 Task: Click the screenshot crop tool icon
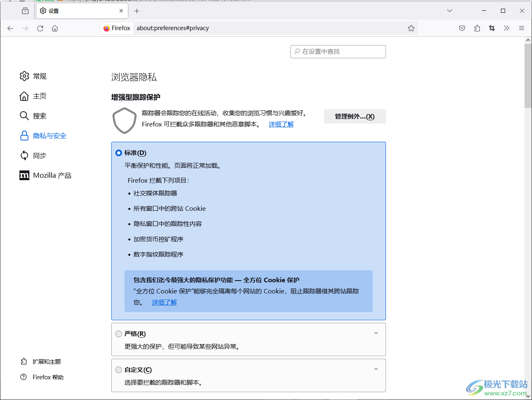(492, 28)
